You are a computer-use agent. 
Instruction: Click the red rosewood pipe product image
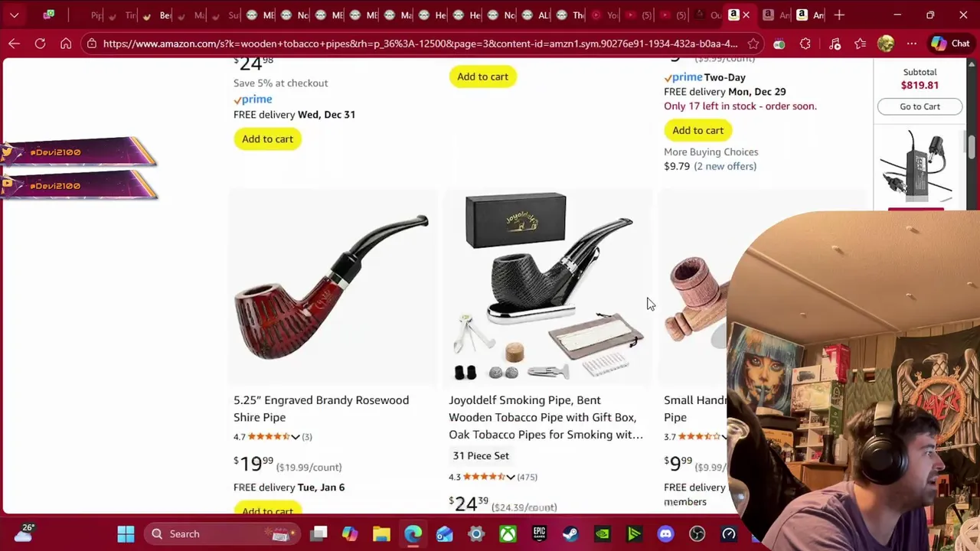pos(332,289)
